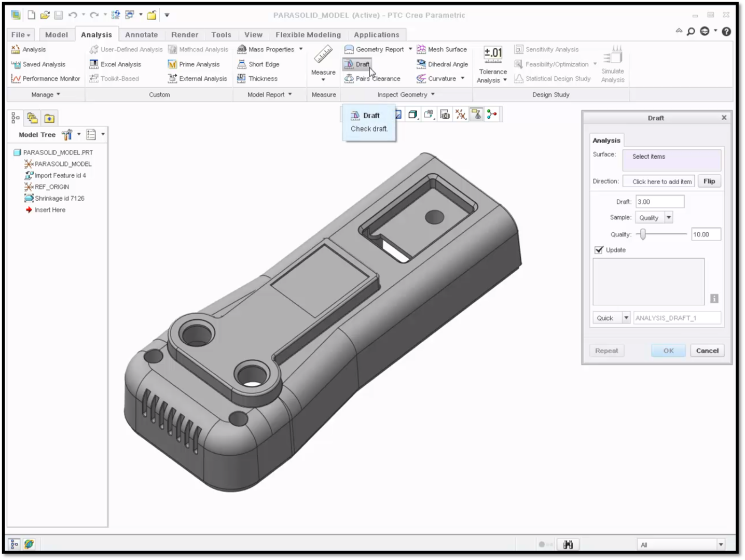Click the Draft angle 3.00 field
745x560 pixels.
(x=660, y=202)
